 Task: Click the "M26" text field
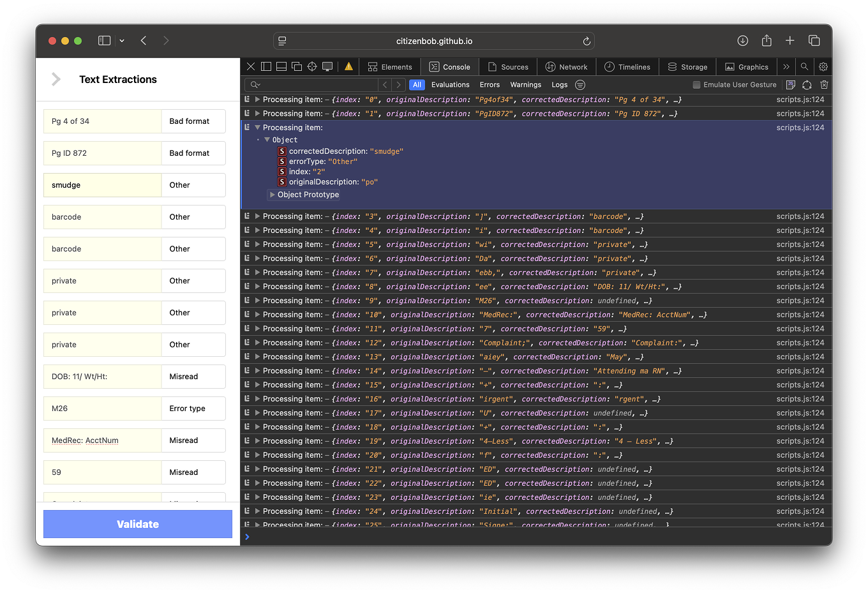click(102, 409)
